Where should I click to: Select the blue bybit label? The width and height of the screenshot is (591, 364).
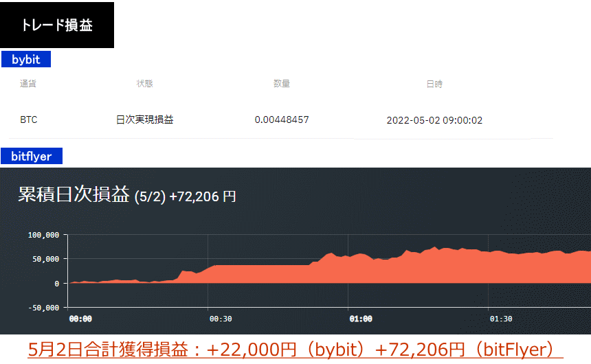point(26,60)
